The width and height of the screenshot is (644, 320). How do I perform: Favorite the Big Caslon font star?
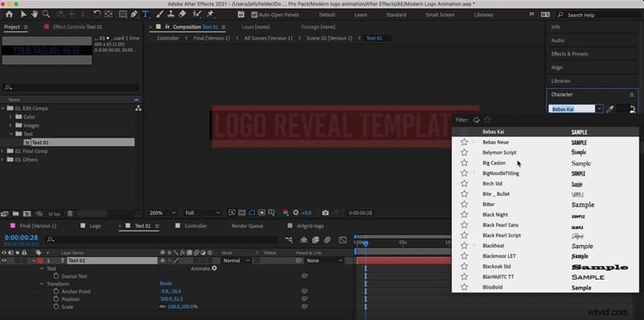click(464, 163)
